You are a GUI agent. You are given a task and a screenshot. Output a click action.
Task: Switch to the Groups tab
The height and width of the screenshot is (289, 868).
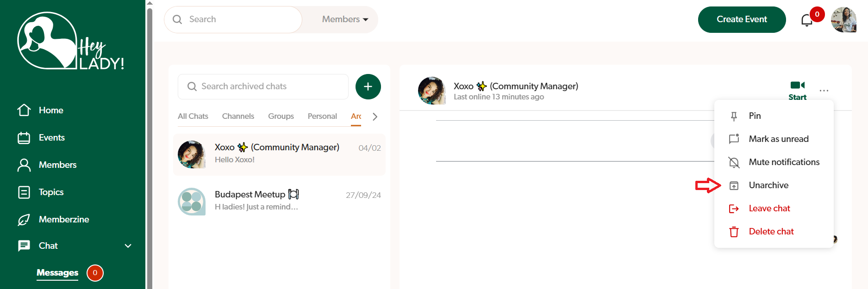click(281, 117)
